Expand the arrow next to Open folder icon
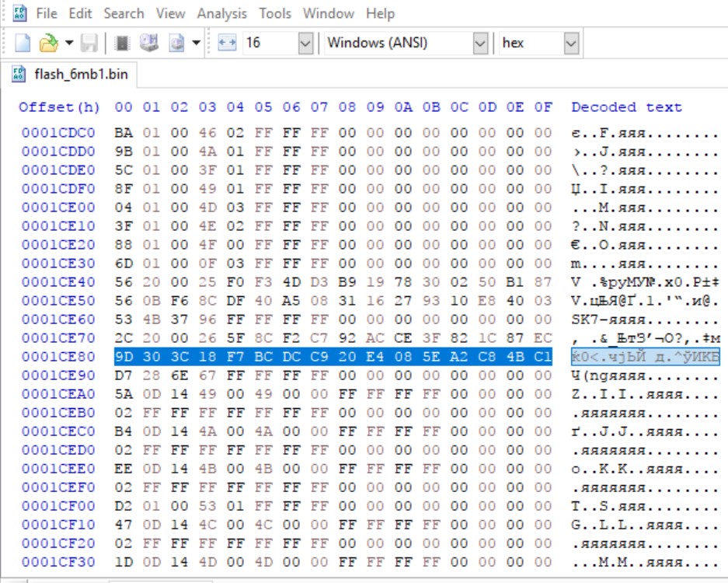Screen dimensions: 728x583 point(69,43)
